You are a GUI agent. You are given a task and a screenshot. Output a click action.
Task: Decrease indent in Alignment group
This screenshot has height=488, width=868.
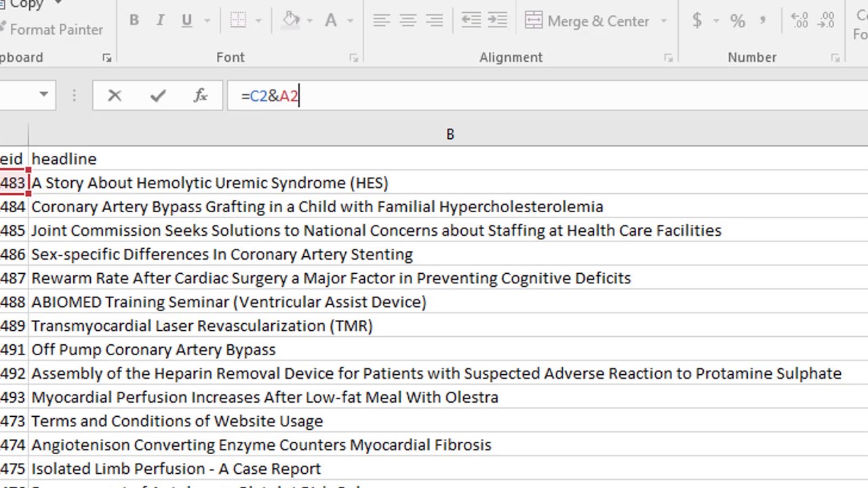point(471,20)
